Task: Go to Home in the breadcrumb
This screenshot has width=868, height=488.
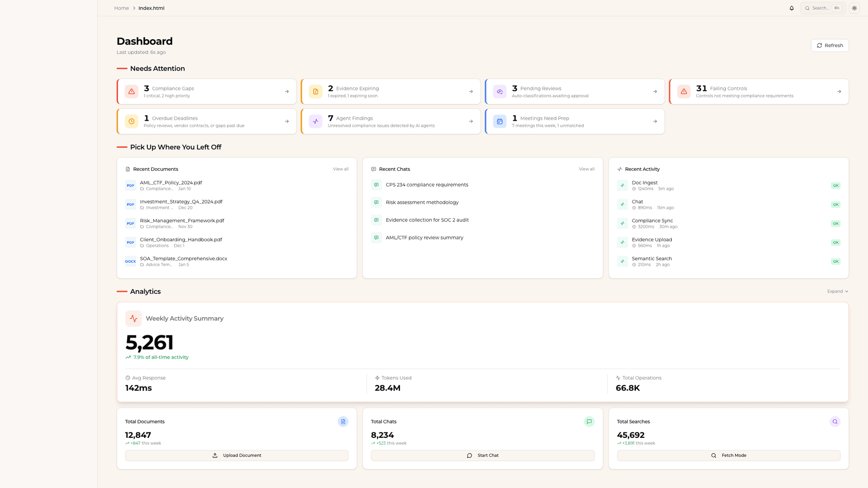Action: 121,8
